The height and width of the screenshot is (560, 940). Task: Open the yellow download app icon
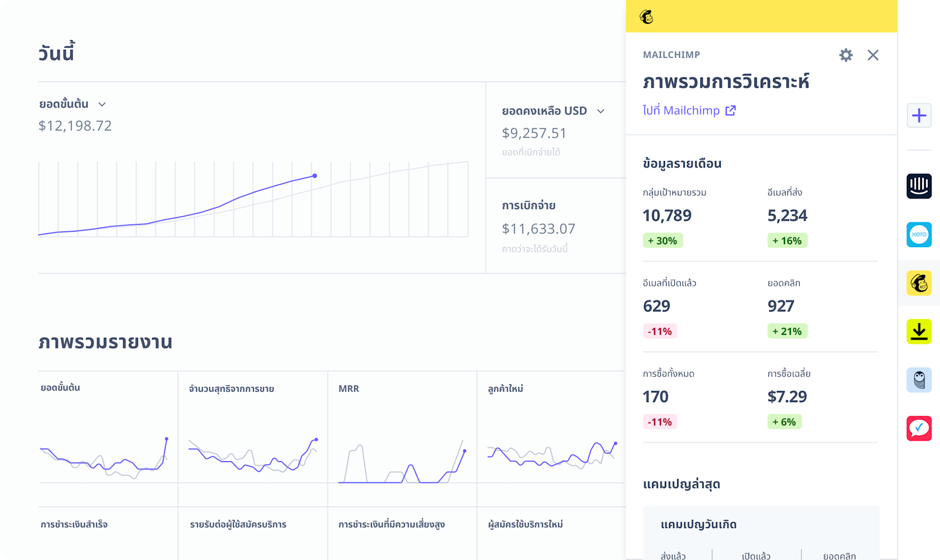(919, 331)
